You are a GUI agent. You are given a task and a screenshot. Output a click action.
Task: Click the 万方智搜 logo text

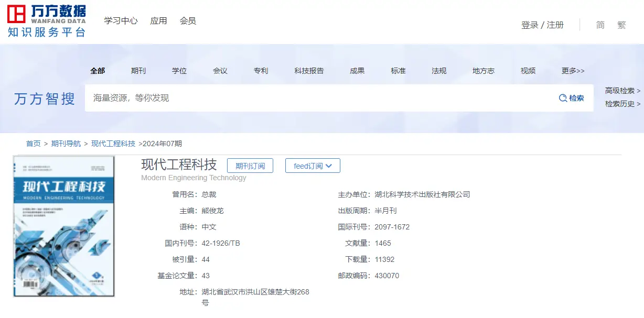click(45, 98)
